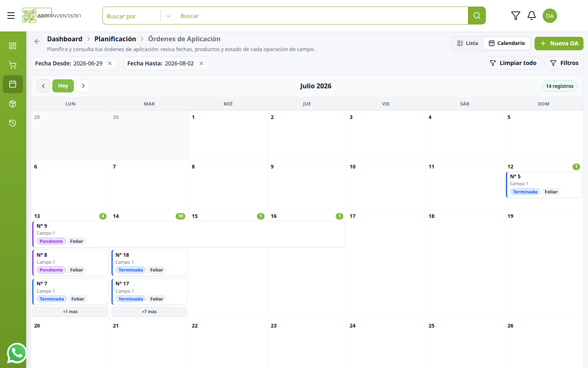Go to previous month
The image size is (588, 368).
click(43, 86)
